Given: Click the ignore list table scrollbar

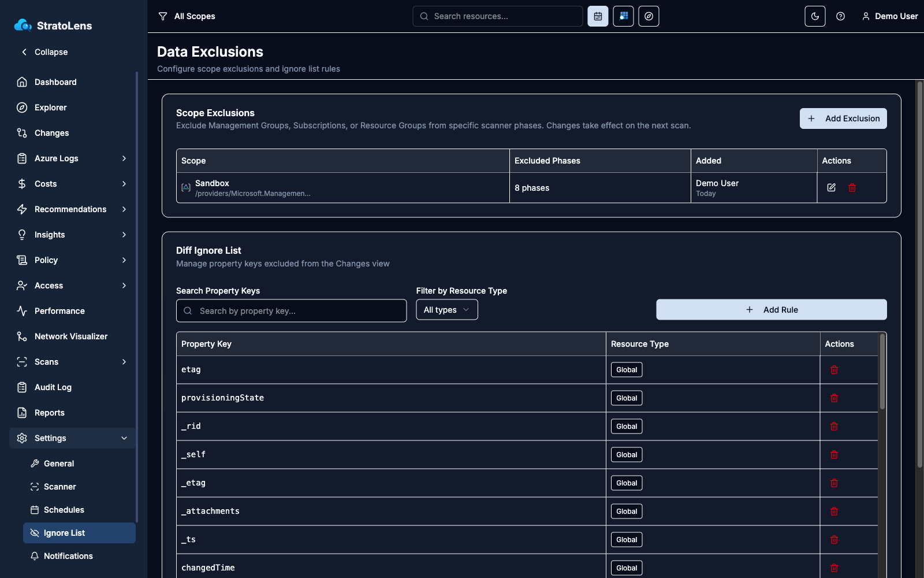Looking at the screenshot, I should (882, 371).
